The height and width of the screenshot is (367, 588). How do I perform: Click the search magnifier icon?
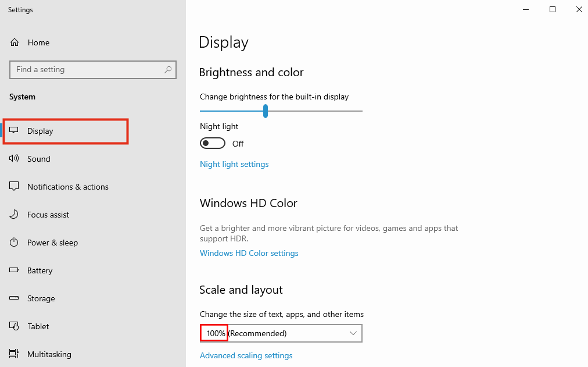(x=168, y=70)
